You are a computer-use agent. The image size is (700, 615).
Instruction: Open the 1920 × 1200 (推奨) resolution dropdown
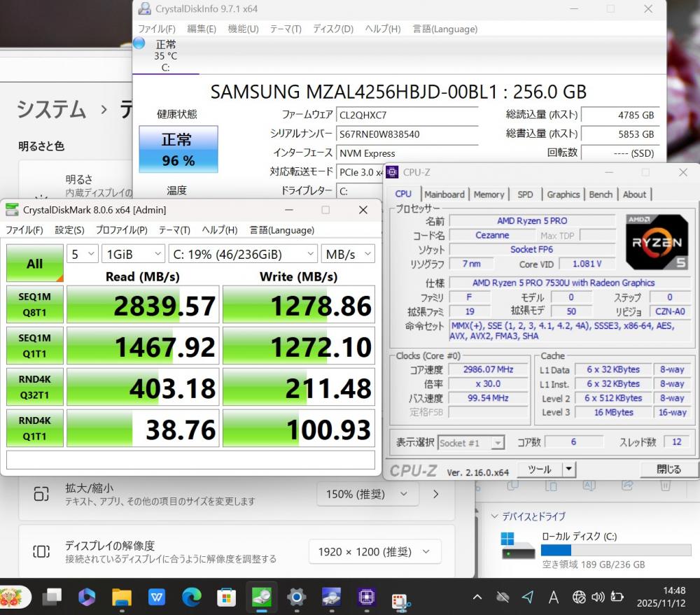coord(374,551)
